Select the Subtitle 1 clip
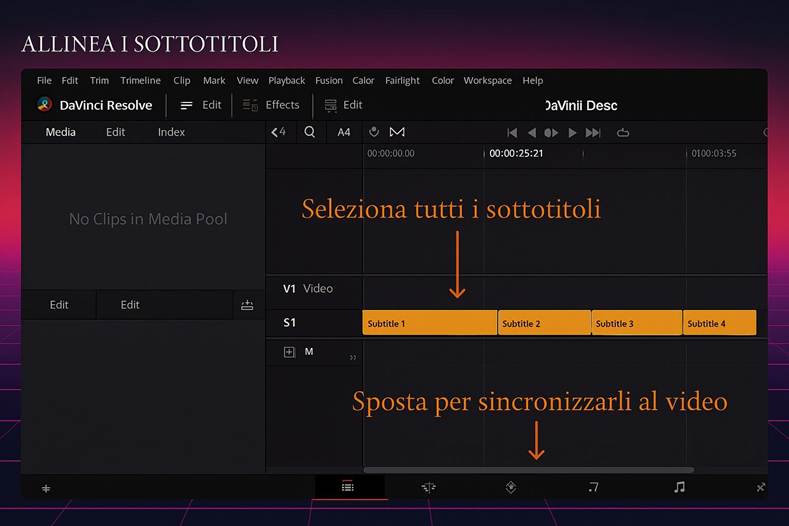This screenshot has height=526, width=789. [x=430, y=323]
